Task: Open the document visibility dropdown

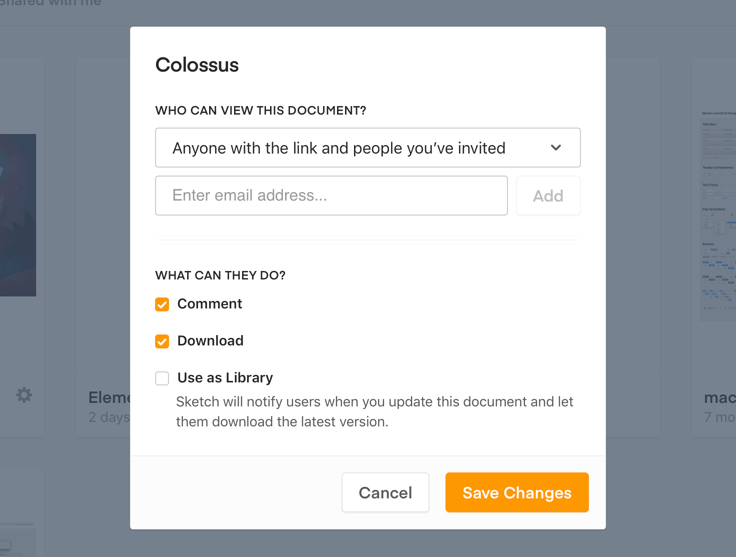Action: (x=367, y=148)
